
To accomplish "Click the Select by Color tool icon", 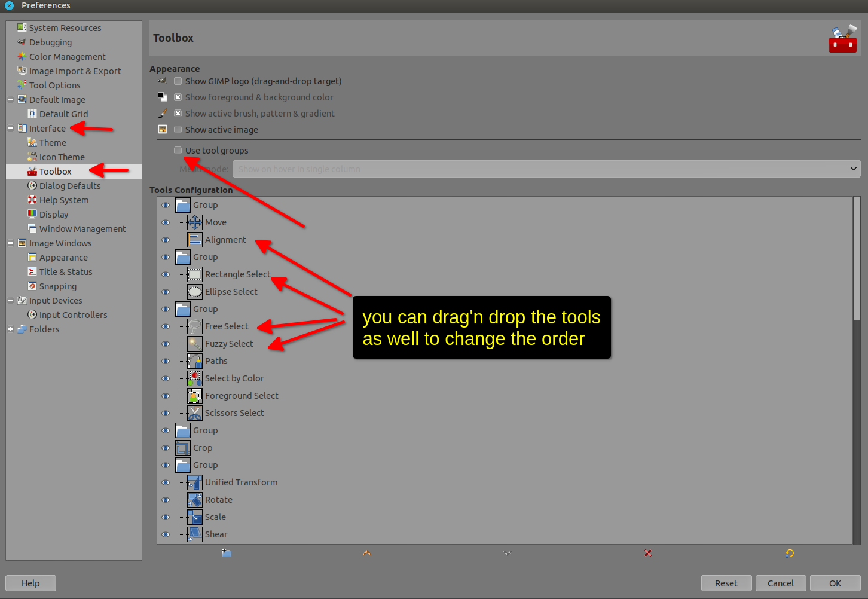I will click(x=195, y=378).
